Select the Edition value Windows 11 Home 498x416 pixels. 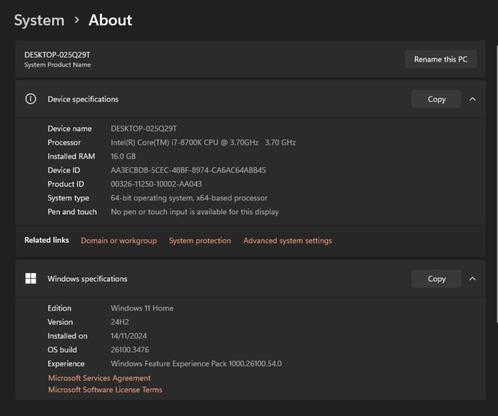point(142,308)
